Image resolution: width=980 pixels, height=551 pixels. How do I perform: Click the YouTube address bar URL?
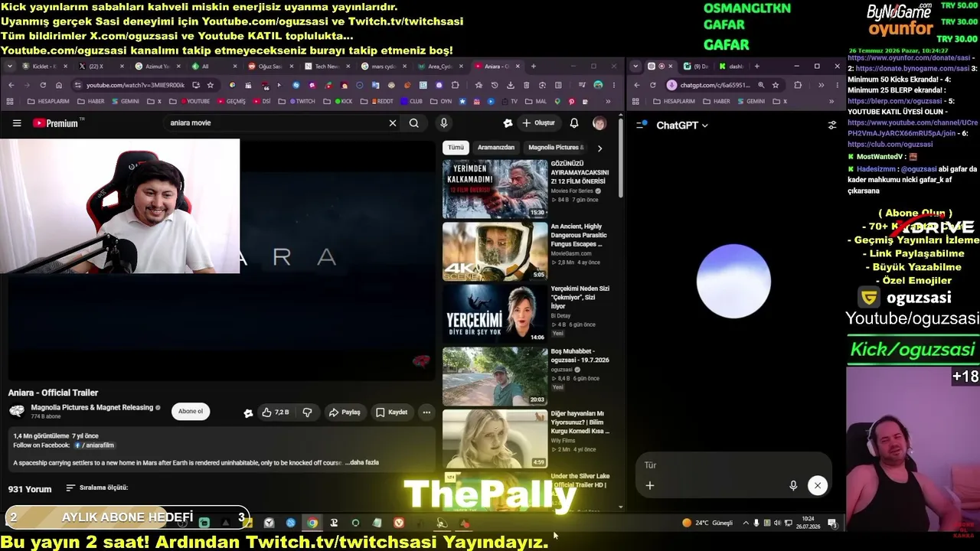(135, 85)
